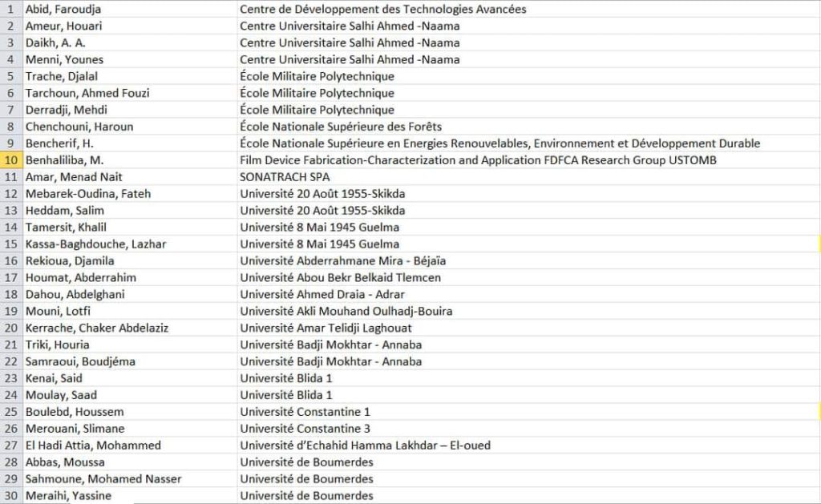This screenshot has width=821, height=504.
Task: Select the École Nationale Supérieure des Forêts cell
Action: [529, 127]
